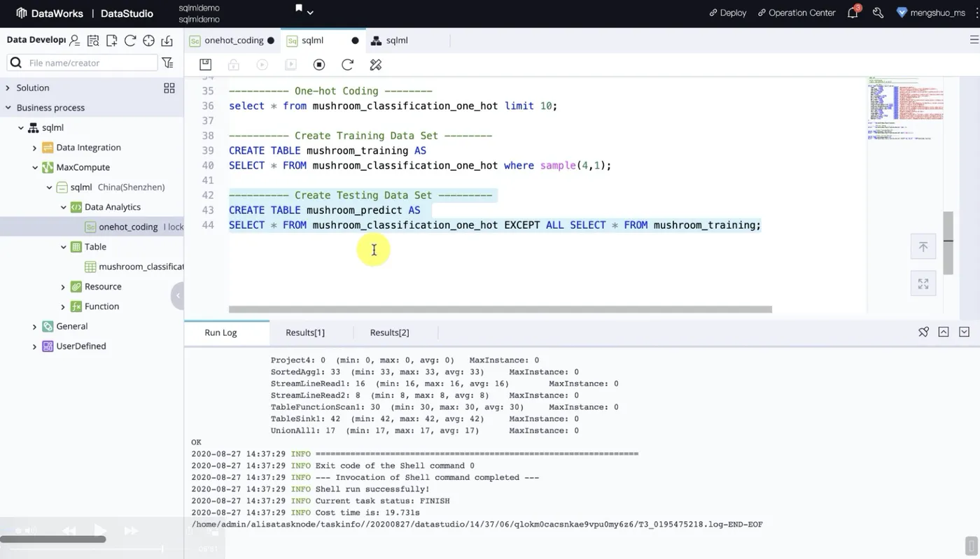Reload the code with the refresh icon
Viewport: 980px width, 559px height.
click(347, 64)
